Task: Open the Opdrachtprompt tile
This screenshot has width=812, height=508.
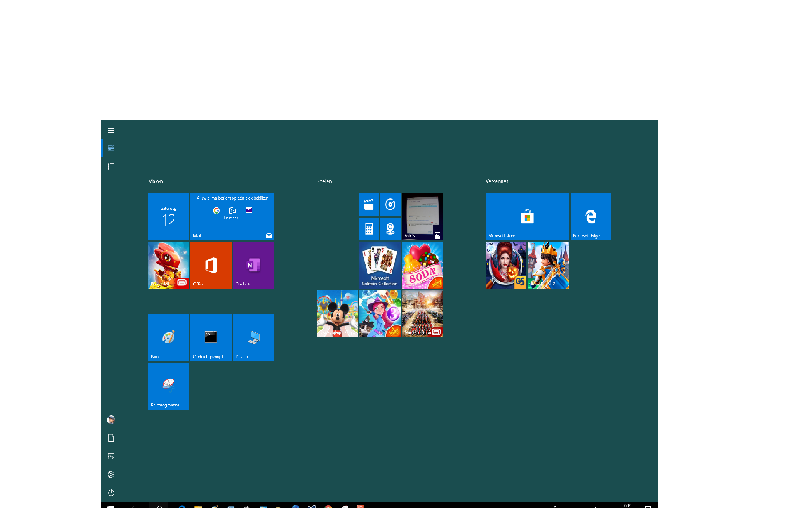Action: click(x=211, y=338)
